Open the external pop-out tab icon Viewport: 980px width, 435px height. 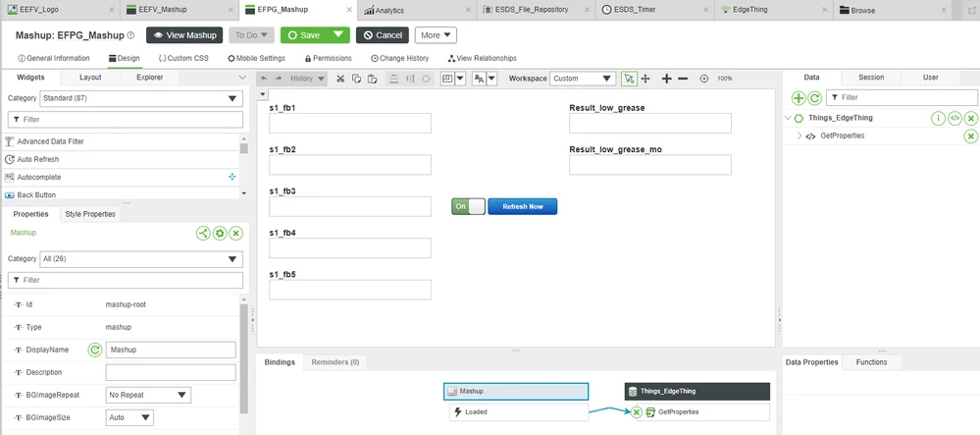971,10
